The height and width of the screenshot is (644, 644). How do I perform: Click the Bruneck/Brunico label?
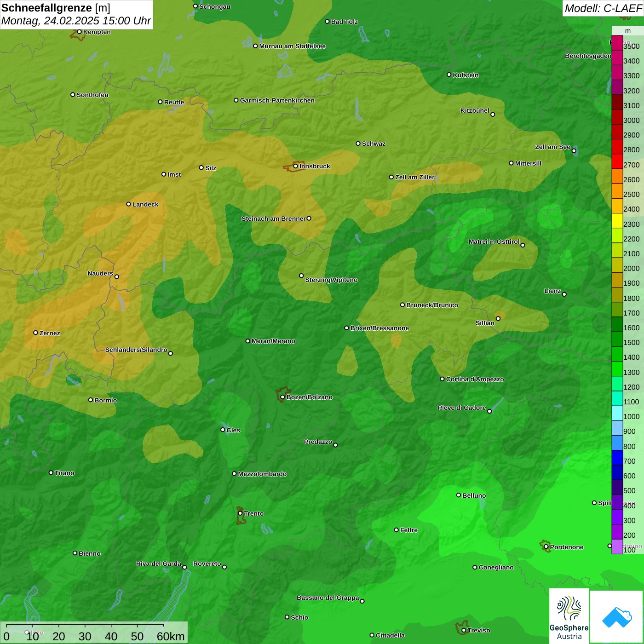[432, 305]
